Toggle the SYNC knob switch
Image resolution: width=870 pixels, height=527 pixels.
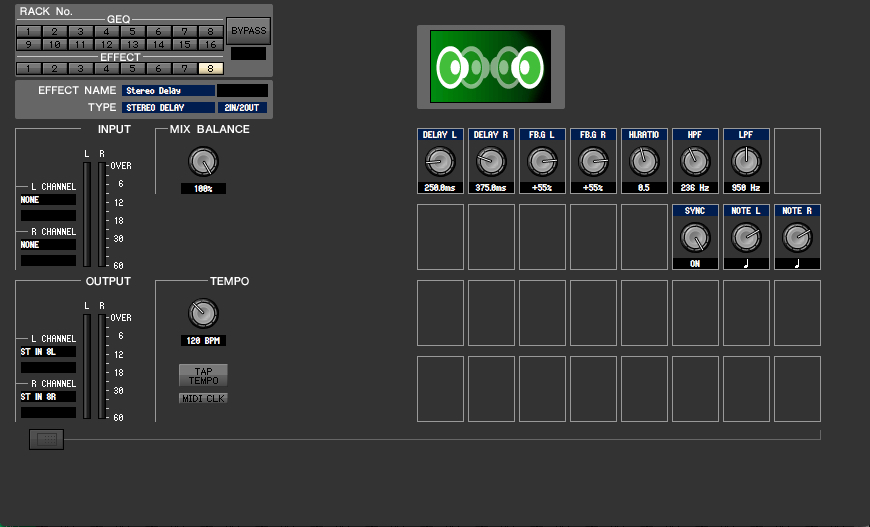click(x=695, y=237)
